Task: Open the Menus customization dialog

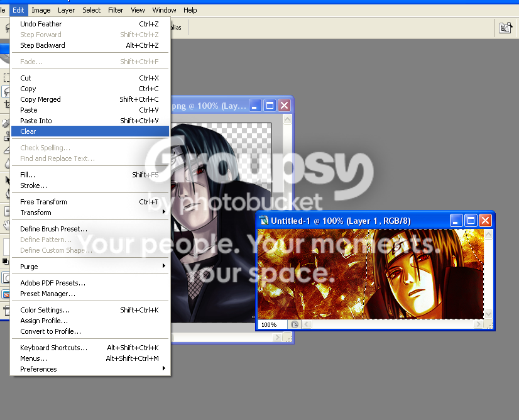Action: [90, 358]
